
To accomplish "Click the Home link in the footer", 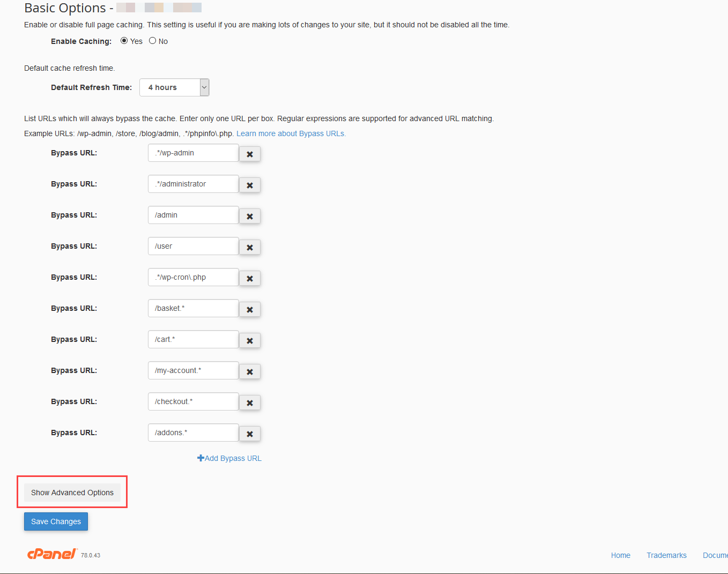I will click(620, 555).
